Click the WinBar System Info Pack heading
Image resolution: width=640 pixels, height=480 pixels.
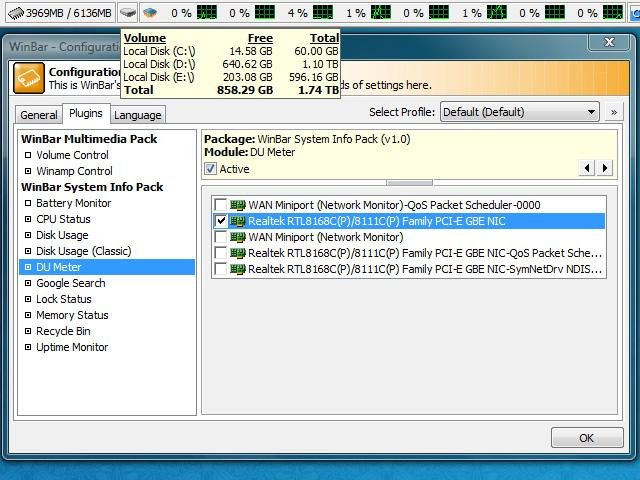coord(92,187)
